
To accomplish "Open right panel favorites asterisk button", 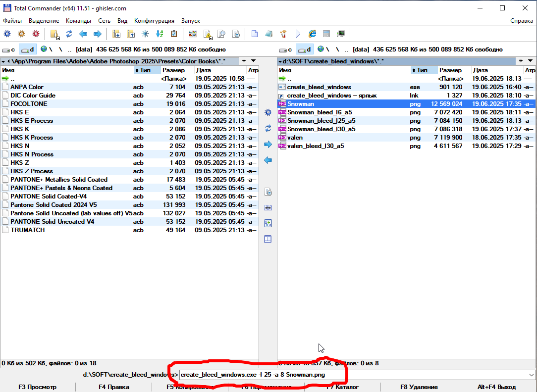I will (521, 61).
